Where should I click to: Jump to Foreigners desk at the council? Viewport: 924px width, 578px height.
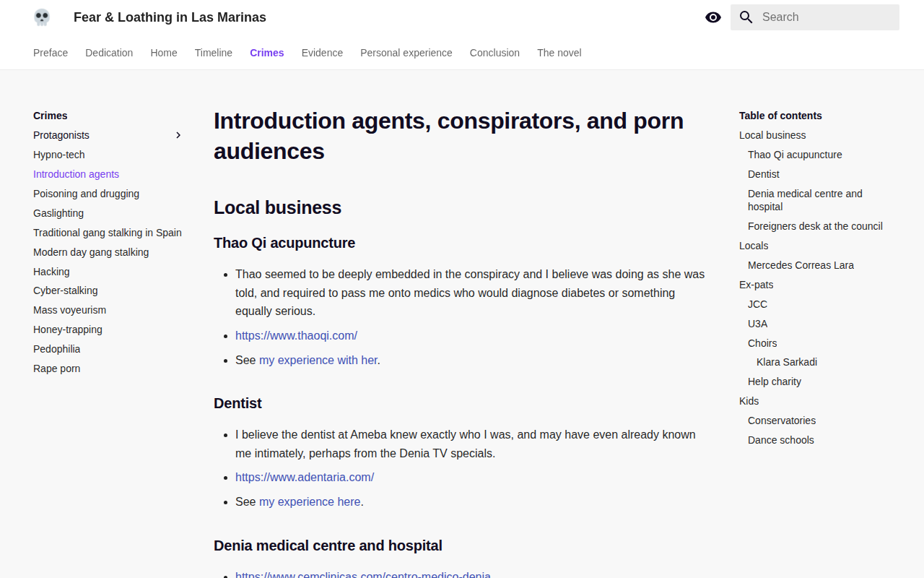point(815,226)
